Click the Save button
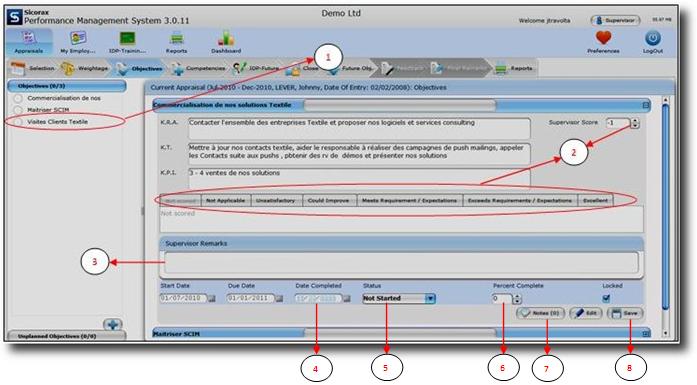697x385 pixels. click(625, 313)
